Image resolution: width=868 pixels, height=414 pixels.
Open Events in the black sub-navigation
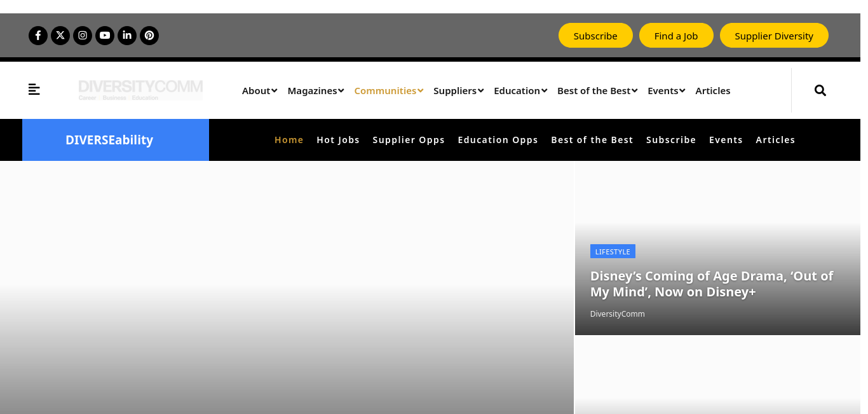click(x=726, y=140)
